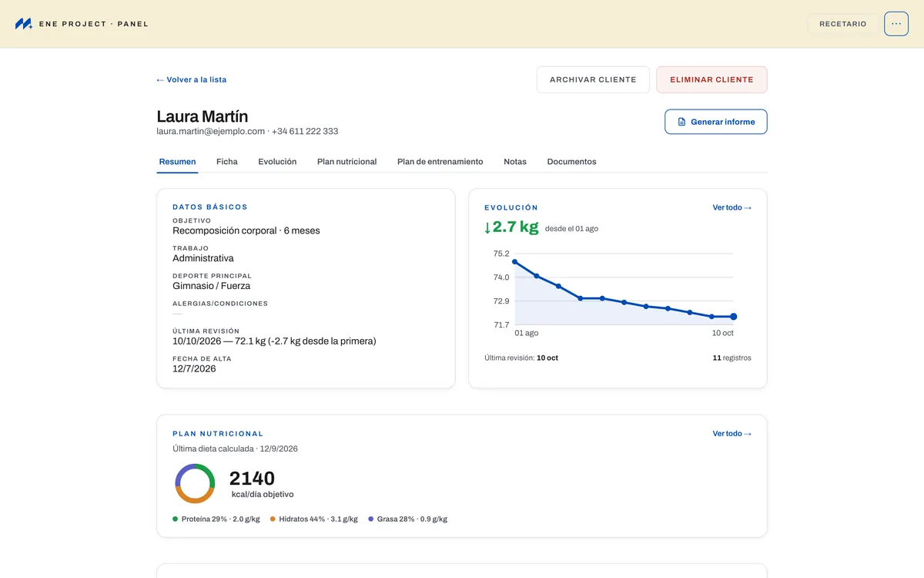The width and height of the screenshot is (924, 578).
Task: Click the purple Grasa legend dot
Action: [x=370, y=519]
